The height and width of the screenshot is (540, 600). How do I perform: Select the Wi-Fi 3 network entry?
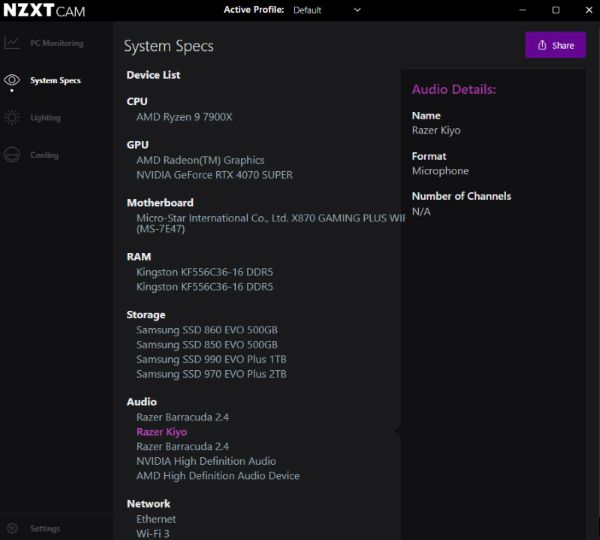pos(153,533)
